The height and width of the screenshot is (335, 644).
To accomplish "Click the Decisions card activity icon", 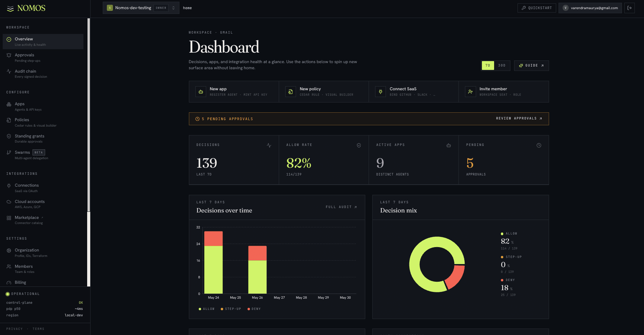I will pyautogui.click(x=269, y=145).
